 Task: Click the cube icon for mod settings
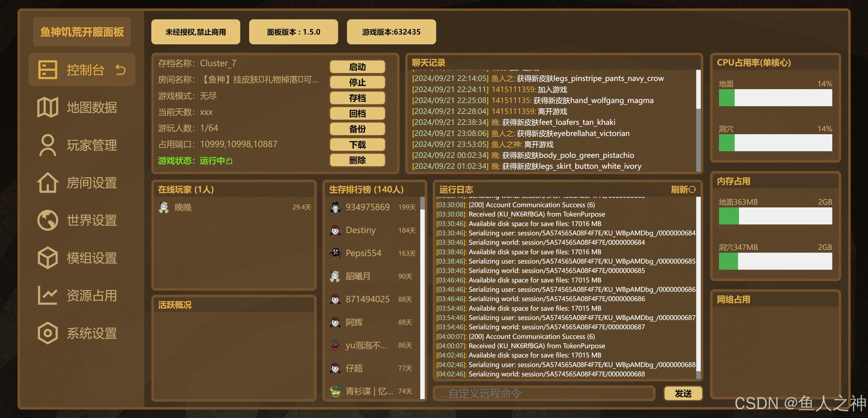click(48, 258)
